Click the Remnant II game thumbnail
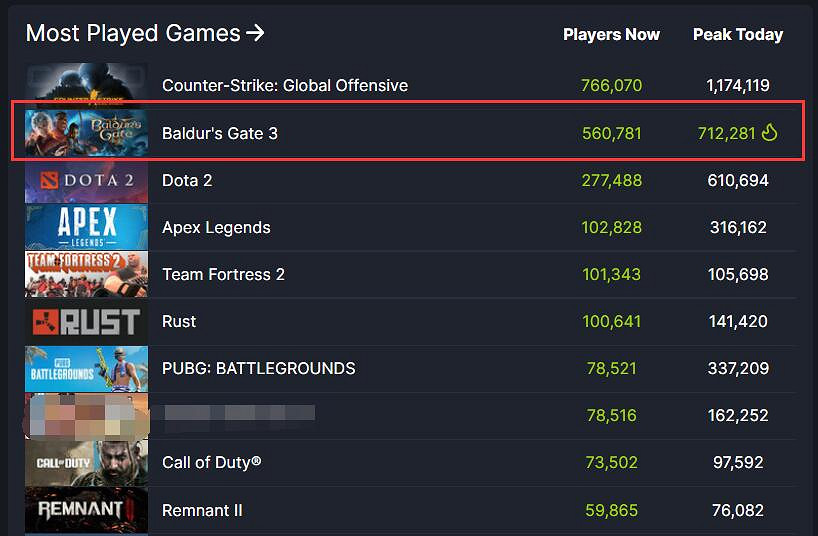This screenshot has width=818, height=536. (86, 510)
